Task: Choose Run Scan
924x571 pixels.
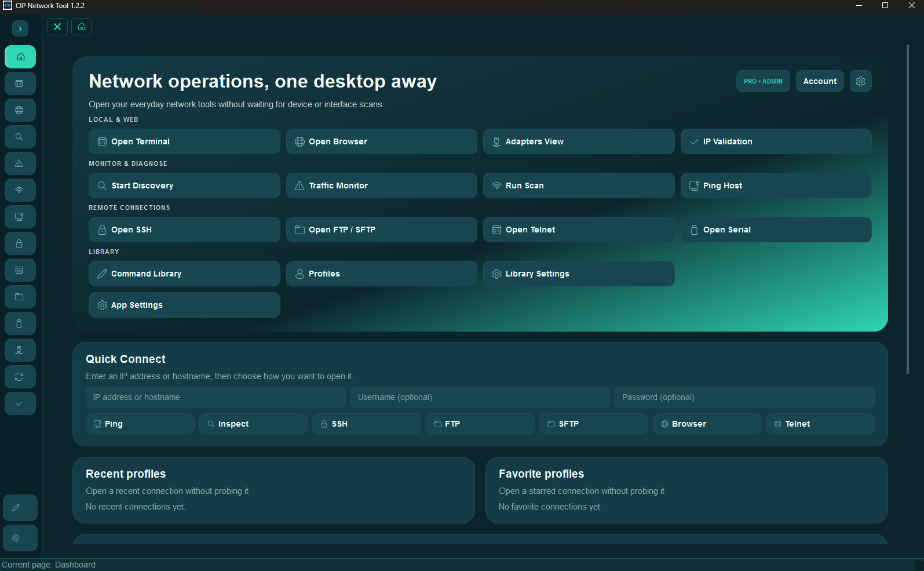Action: (579, 186)
